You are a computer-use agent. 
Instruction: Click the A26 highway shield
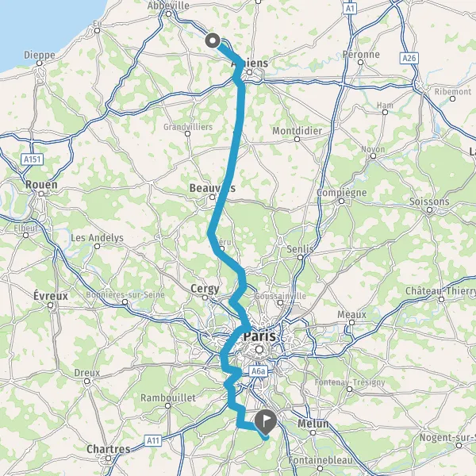coord(409,58)
